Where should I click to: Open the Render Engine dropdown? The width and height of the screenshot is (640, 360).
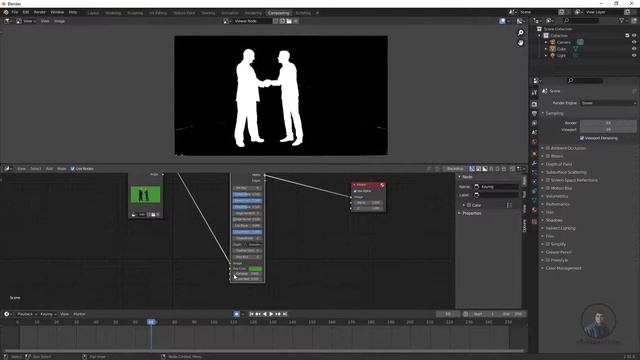pos(608,103)
